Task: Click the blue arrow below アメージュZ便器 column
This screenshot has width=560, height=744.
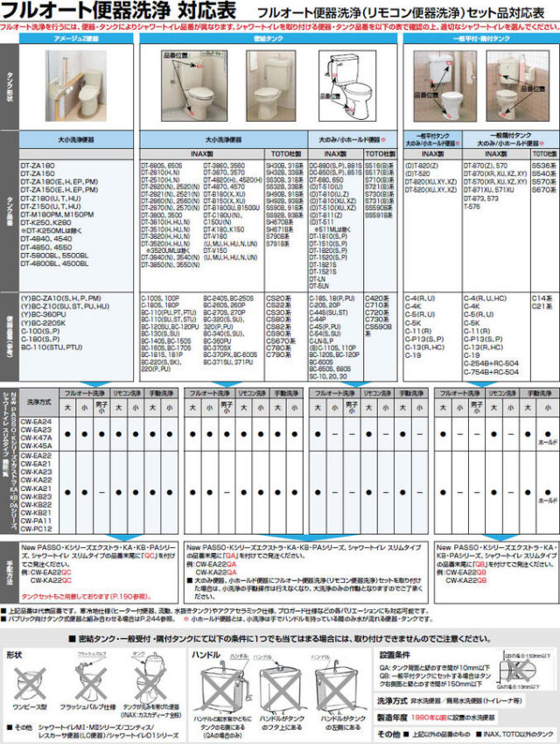Action: pos(95,384)
